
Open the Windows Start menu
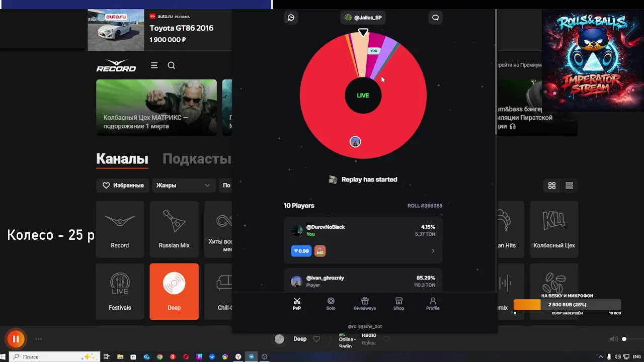coord(4,356)
